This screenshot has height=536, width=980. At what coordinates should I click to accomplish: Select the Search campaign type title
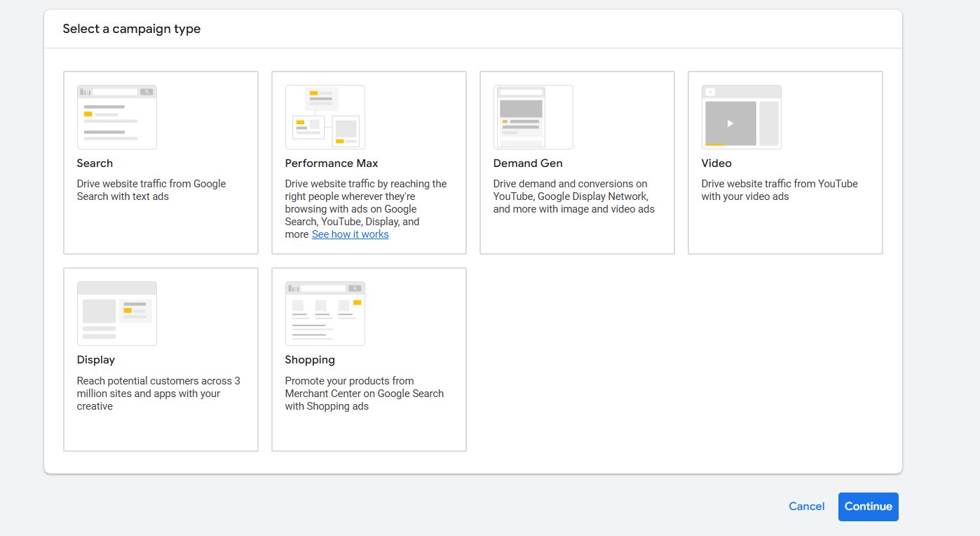tap(95, 163)
